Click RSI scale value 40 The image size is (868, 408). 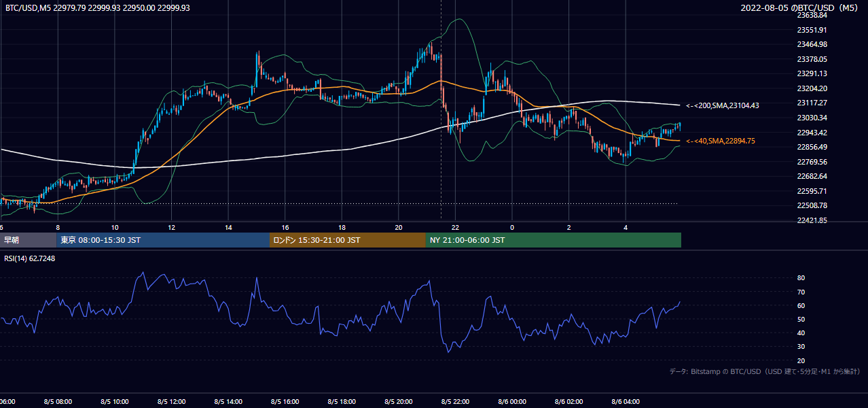point(801,333)
